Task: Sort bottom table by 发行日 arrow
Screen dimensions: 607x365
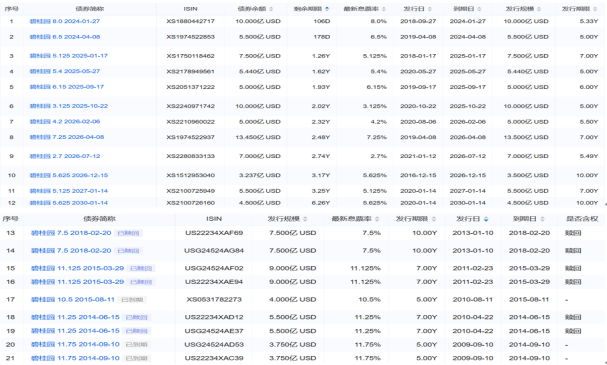Action: tap(486, 219)
